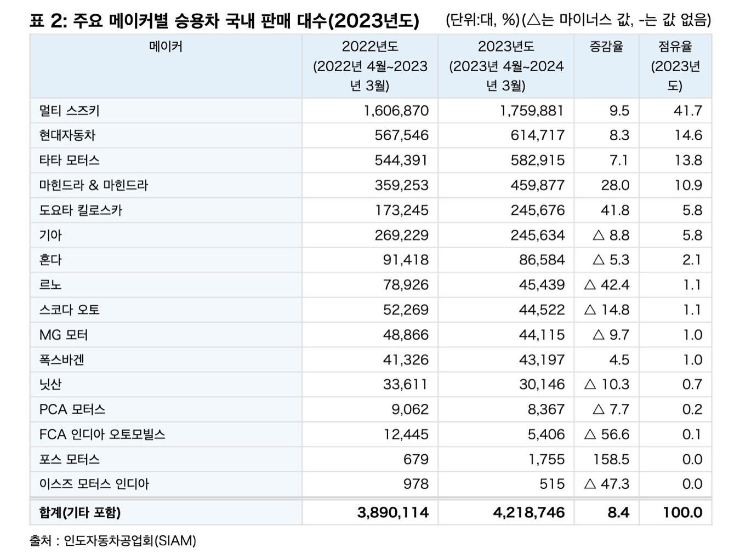Click the '△ 5.3' value in 혼다 row
The image size is (740, 560).
(x=611, y=260)
